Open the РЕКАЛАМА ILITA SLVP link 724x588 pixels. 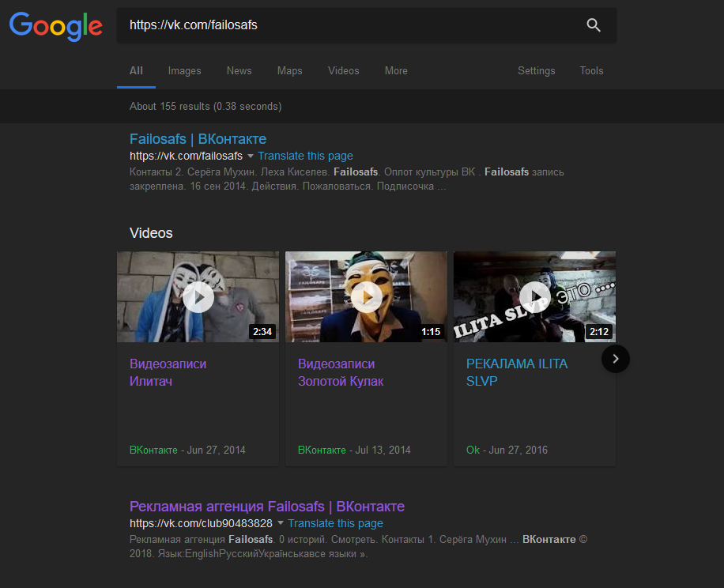tap(517, 372)
